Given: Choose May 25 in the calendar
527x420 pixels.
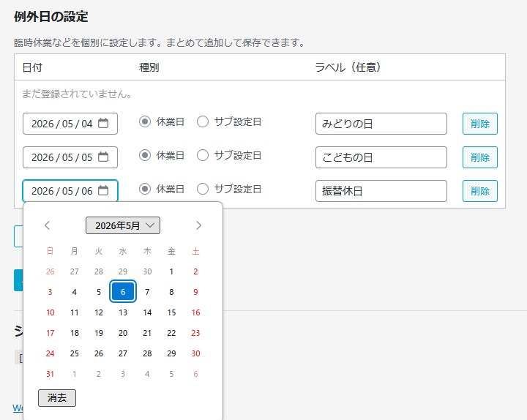Looking at the screenshot, I should coord(74,353).
